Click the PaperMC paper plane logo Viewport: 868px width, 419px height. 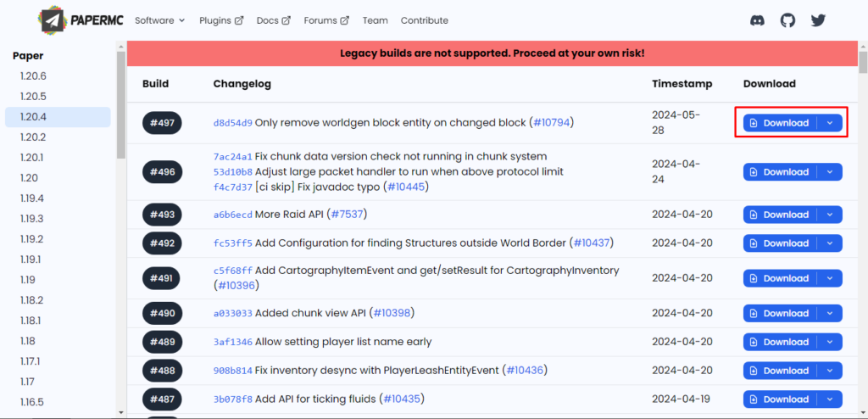pyautogui.click(x=54, y=20)
